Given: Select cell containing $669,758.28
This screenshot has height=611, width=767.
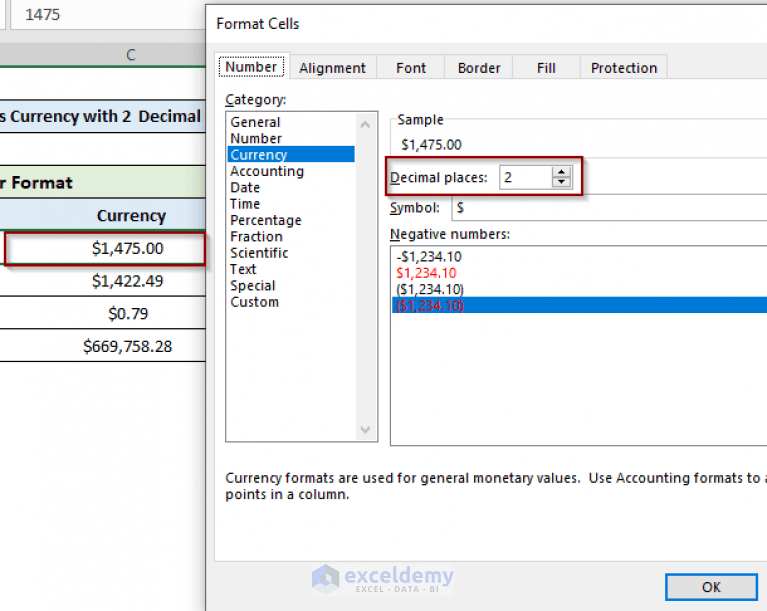Looking at the screenshot, I should tap(103, 346).
